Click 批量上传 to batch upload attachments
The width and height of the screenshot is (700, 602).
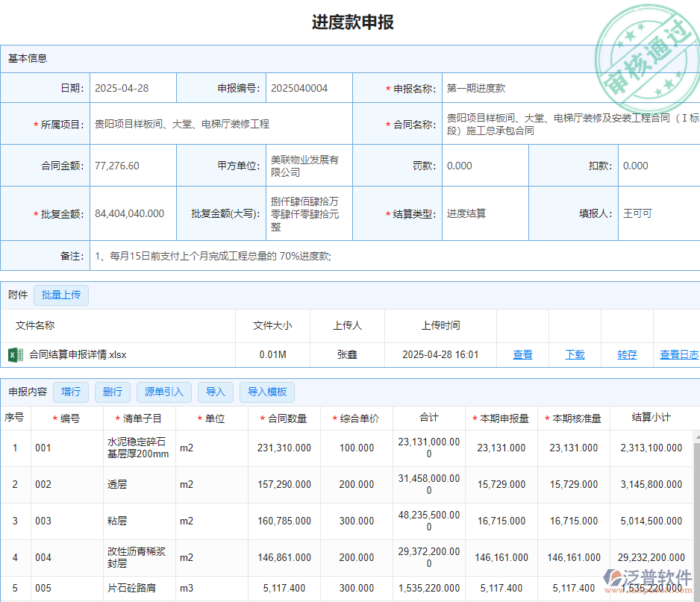[60, 295]
